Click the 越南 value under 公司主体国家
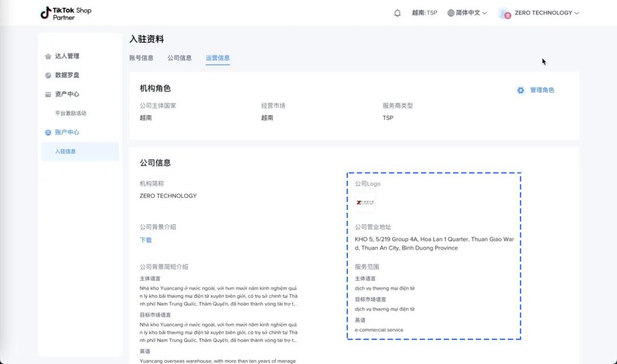Viewport: 617px width, 364px height. tap(146, 118)
